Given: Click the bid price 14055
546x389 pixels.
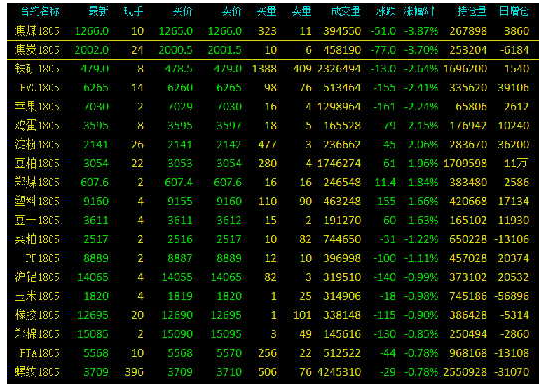Looking at the screenshot, I should click(x=177, y=277).
